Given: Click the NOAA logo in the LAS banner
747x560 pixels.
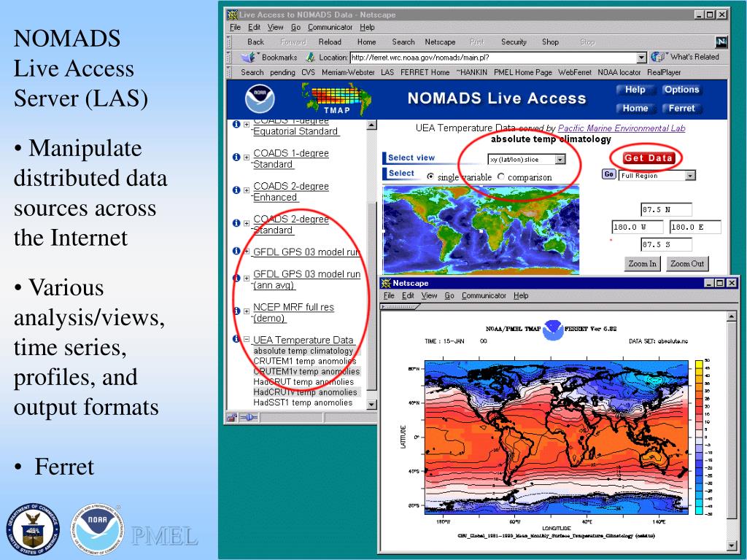Looking at the screenshot, I should click(x=260, y=98).
